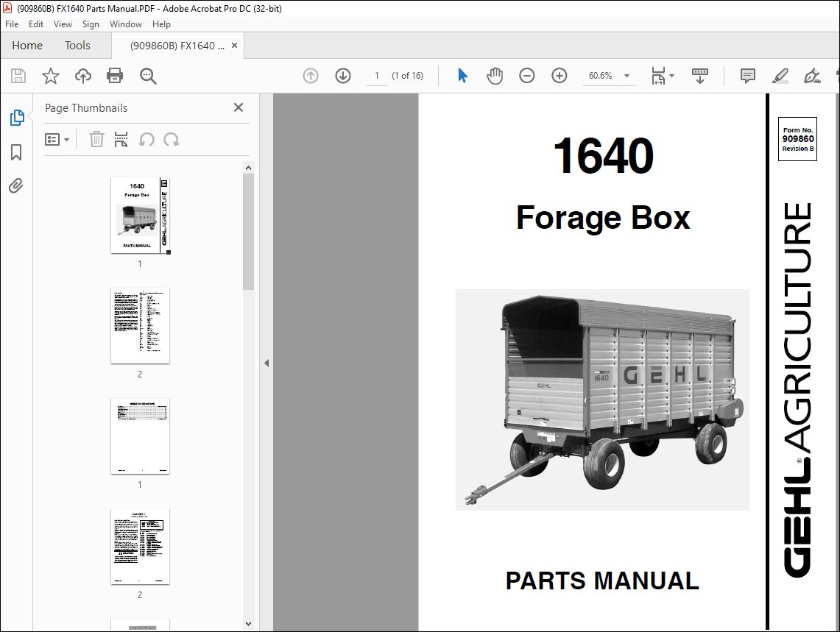Click the 'Forage Box' heading on page
The width and height of the screenshot is (840, 632).
pos(603,218)
